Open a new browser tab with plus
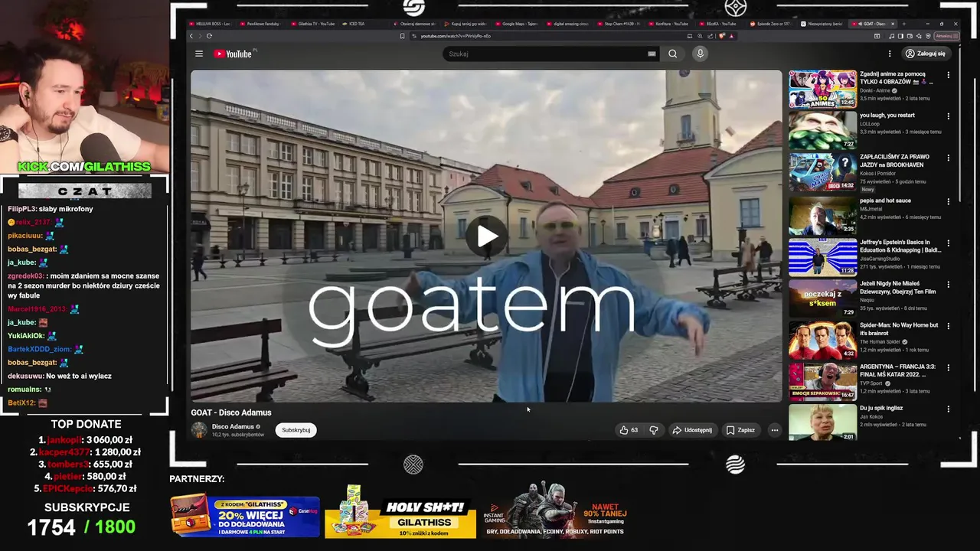Viewport: 980px width, 551px height. click(x=903, y=24)
